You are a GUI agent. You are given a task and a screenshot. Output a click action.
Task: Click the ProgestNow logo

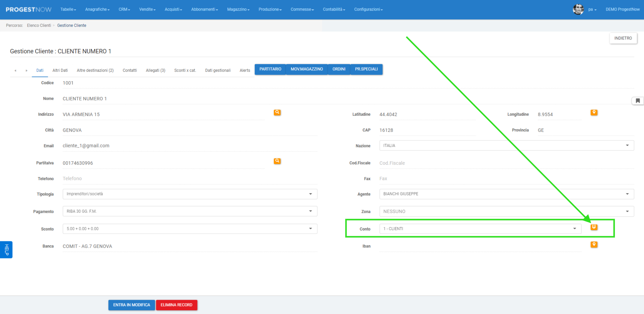point(29,10)
